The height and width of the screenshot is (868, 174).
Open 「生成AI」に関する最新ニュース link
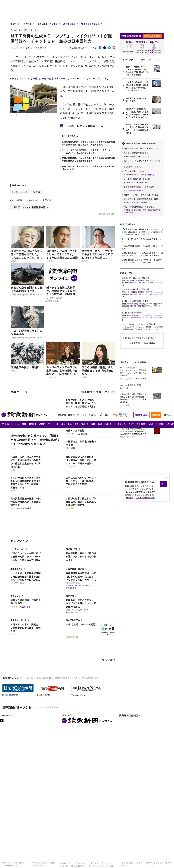[x=81, y=126]
